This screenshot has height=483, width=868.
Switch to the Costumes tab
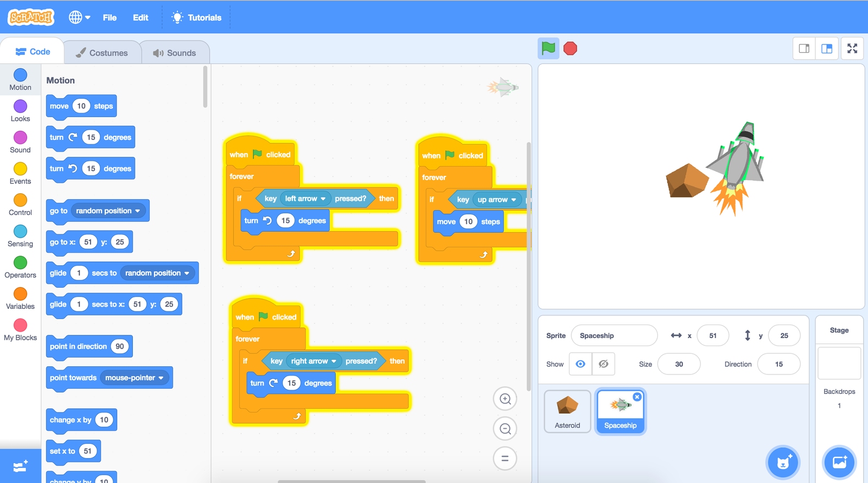pos(102,53)
